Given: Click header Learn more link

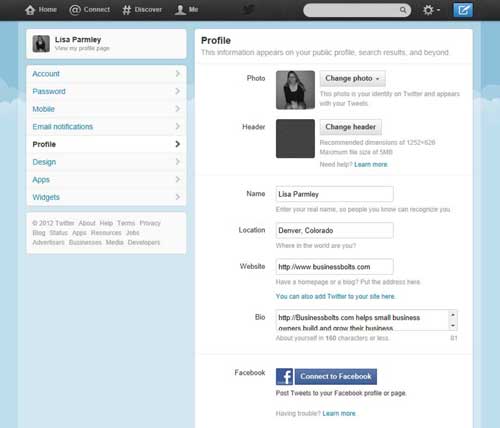Looking at the screenshot, I should 371,165.
